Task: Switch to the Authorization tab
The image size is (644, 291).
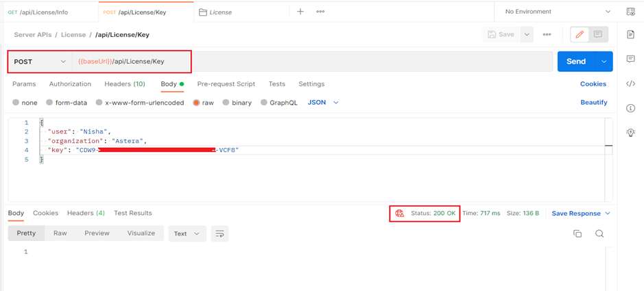Action: pos(70,84)
